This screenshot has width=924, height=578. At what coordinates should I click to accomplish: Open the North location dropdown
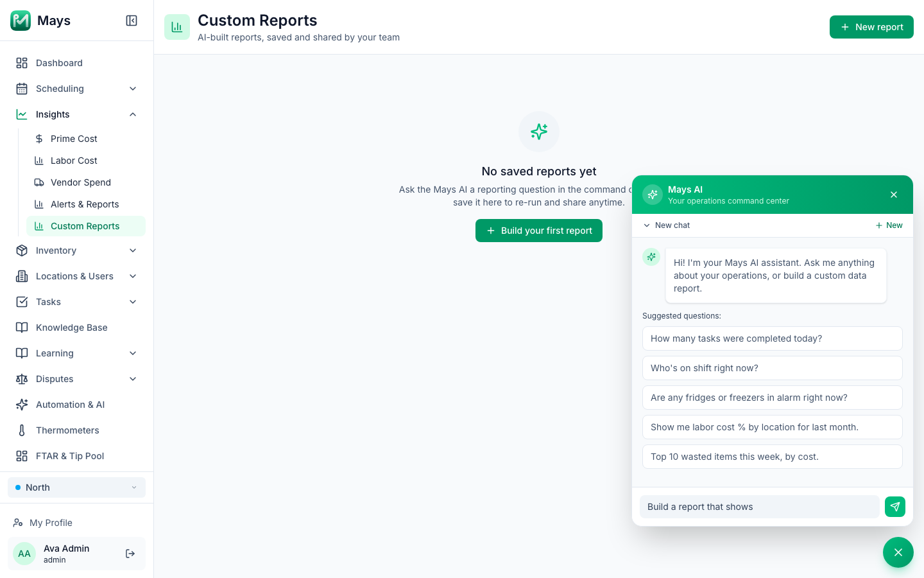[76, 487]
